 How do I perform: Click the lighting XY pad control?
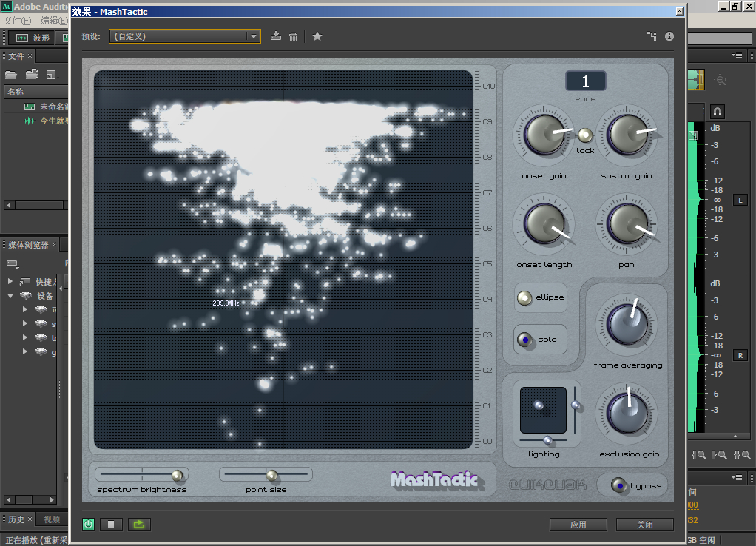[x=544, y=410]
